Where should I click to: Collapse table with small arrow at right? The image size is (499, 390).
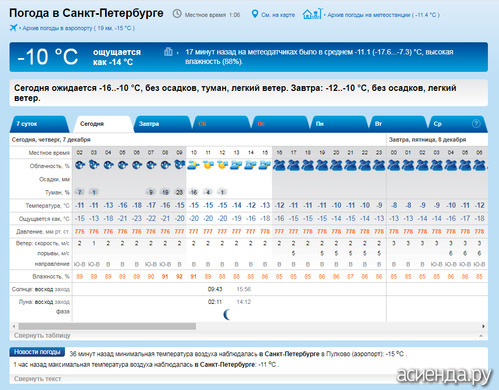click(x=481, y=336)
